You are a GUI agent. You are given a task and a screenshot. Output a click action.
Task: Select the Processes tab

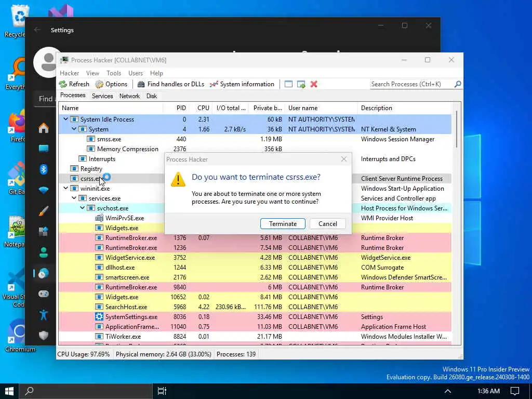click(x=73, y=96)
